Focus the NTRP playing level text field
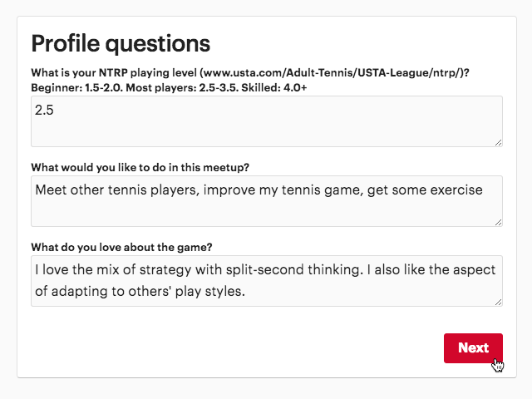This screenshot has width=532, height=399. pos(266,121)
